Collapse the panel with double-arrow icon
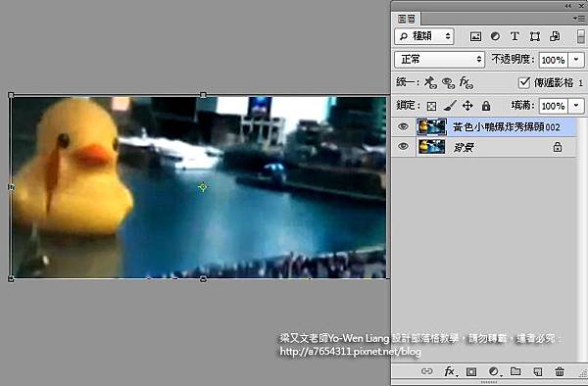 click(568, 6)
